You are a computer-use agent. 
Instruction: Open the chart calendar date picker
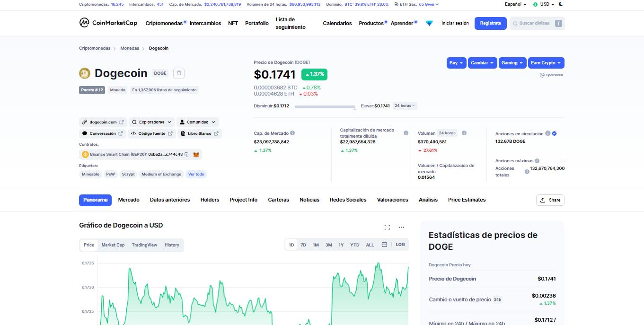(384, 245)
